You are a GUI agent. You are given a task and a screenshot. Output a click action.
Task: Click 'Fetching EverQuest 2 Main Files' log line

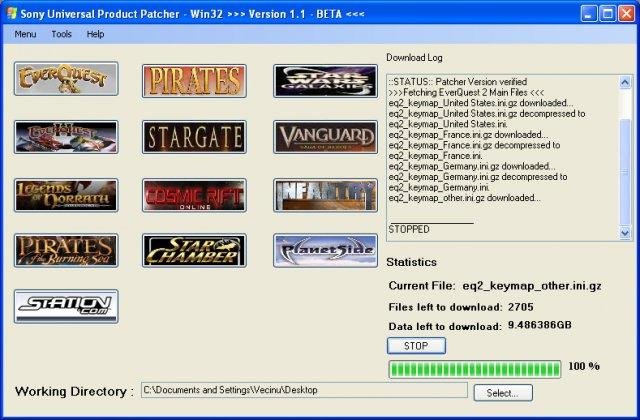(x=467, y=92)
